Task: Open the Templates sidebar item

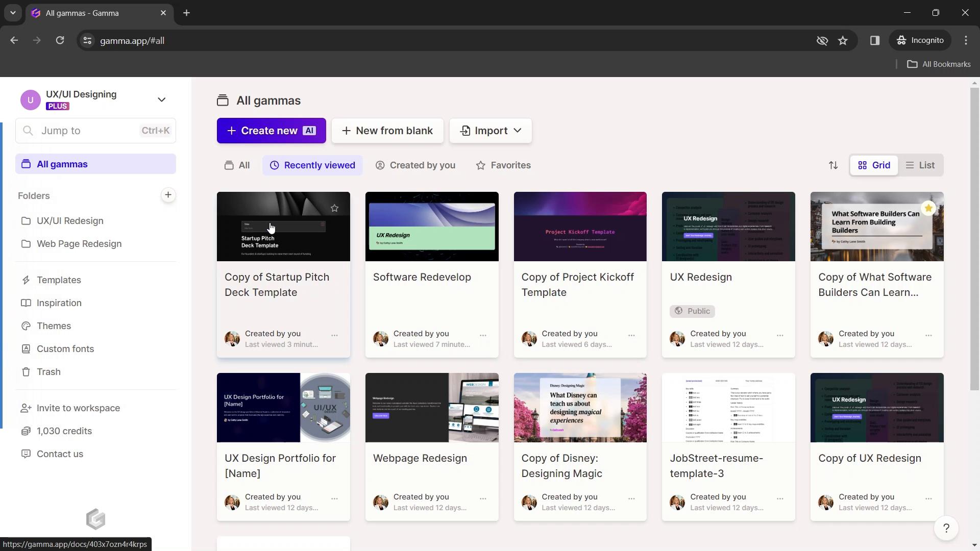Action: [59, 279]
